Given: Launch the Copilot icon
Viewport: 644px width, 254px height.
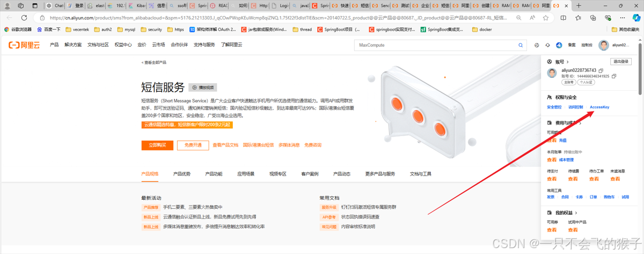Looking at the screenshot, I should pos(636,18).
